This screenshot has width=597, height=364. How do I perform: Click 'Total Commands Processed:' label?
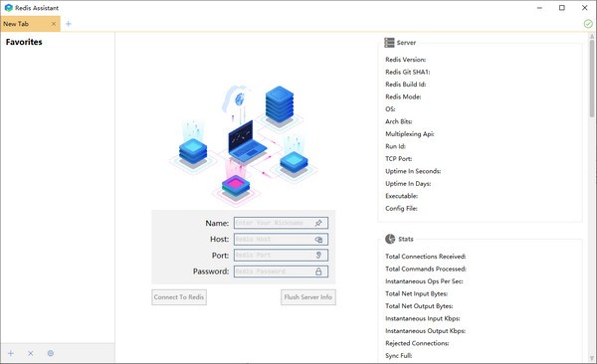click(426, 269)
